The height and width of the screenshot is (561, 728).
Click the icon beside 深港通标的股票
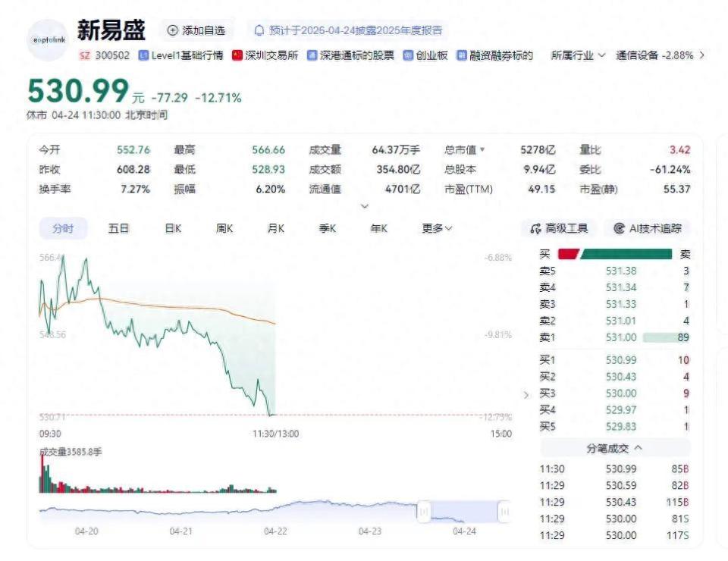point(312,55)
